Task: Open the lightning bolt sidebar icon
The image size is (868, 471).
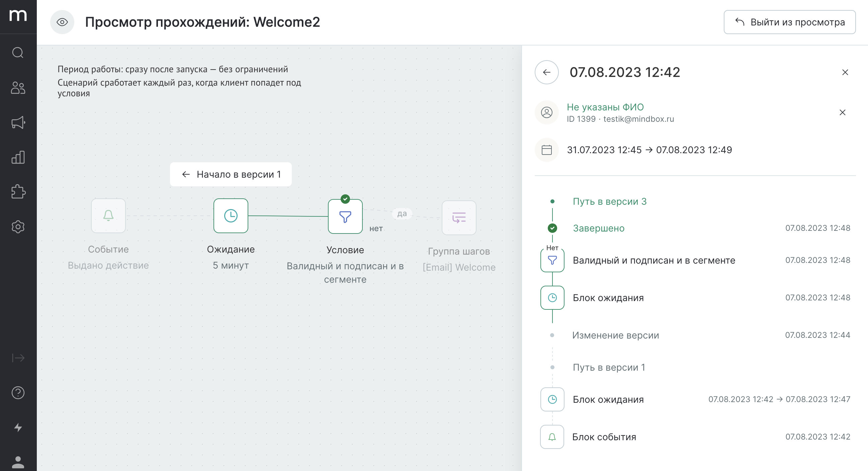Action: point(18,428)
